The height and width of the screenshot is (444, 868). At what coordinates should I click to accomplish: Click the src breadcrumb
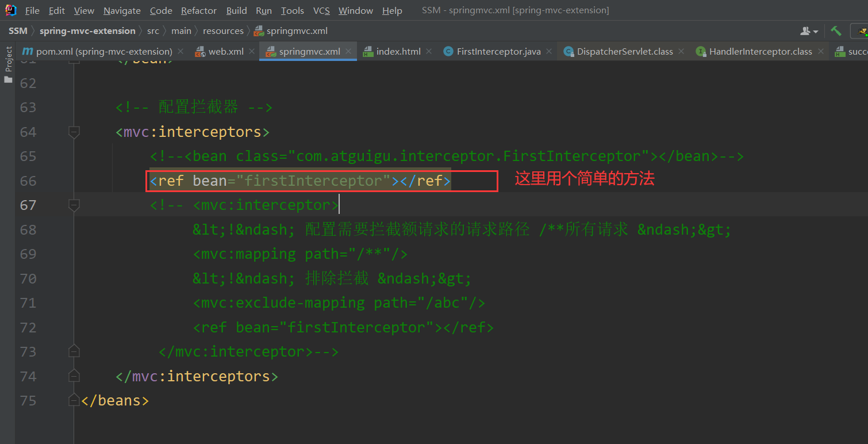(x=153, y=31)
